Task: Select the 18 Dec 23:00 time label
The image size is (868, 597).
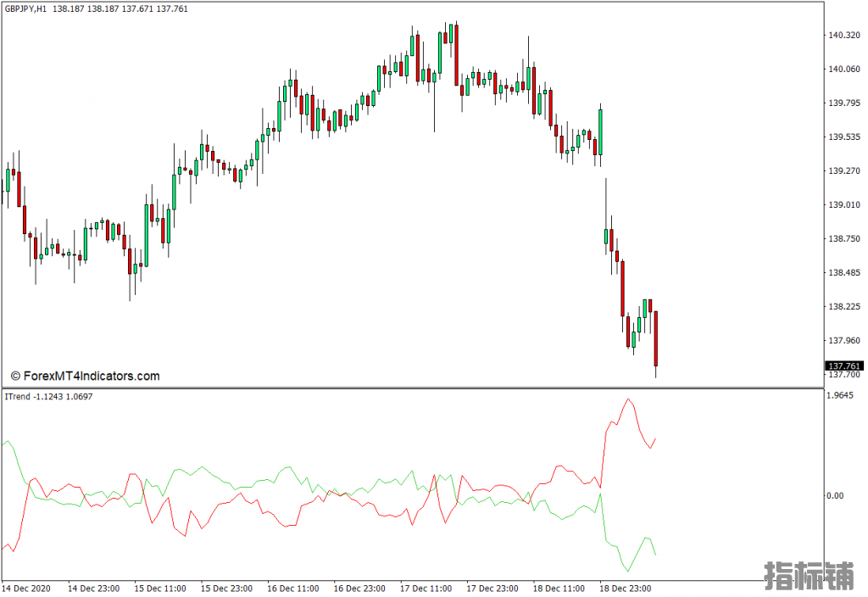Action: [625, 589]
